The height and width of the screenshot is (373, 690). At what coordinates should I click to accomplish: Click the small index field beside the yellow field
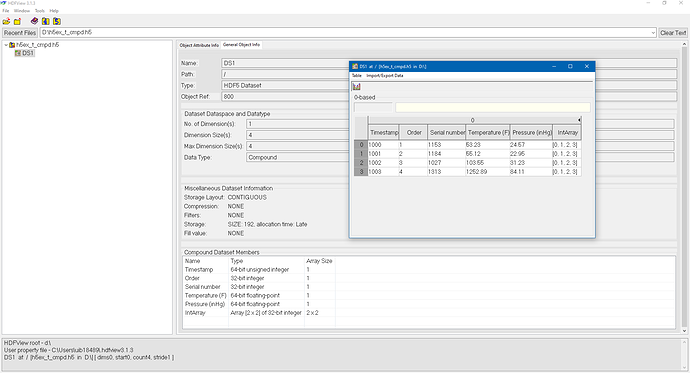[x=373, y=107]
